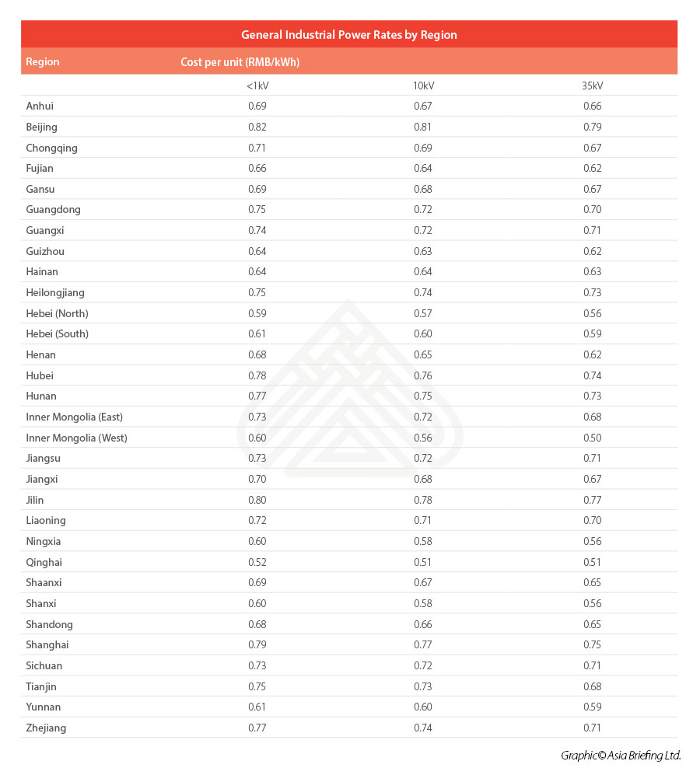Select Qinghai's 35kV rate cell
This screenshot has height=775, width=700.
593,562
